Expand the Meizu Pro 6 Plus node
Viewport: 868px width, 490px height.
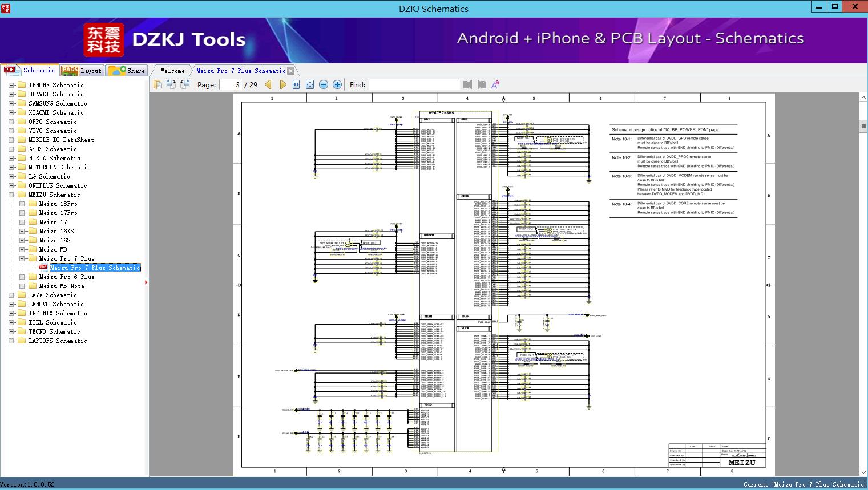tap(22, 277)
